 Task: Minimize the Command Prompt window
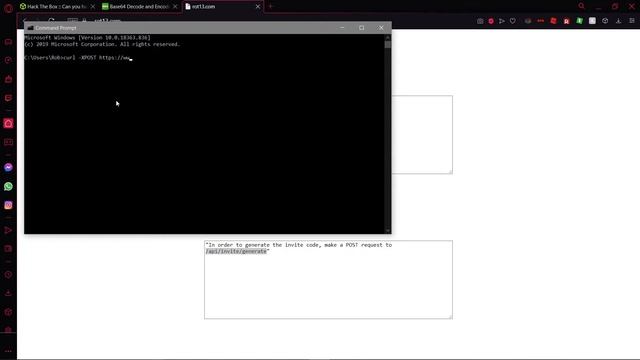click(x=342, y=28)
